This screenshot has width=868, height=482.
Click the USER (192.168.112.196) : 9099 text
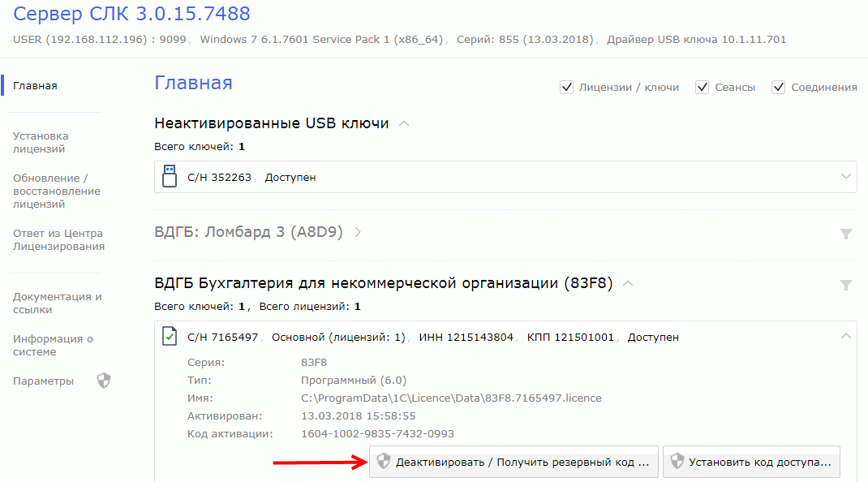tap(100, 39)
